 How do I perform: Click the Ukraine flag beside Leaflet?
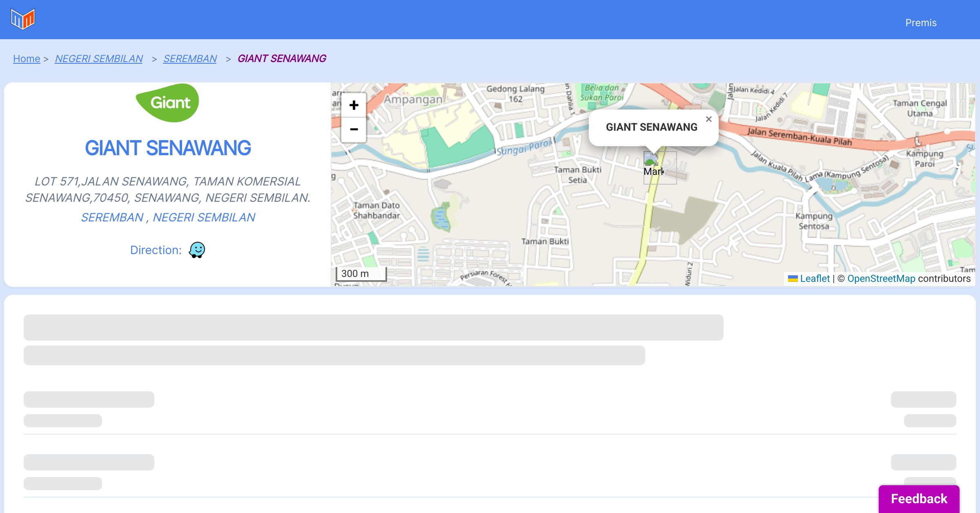point(793,279)
